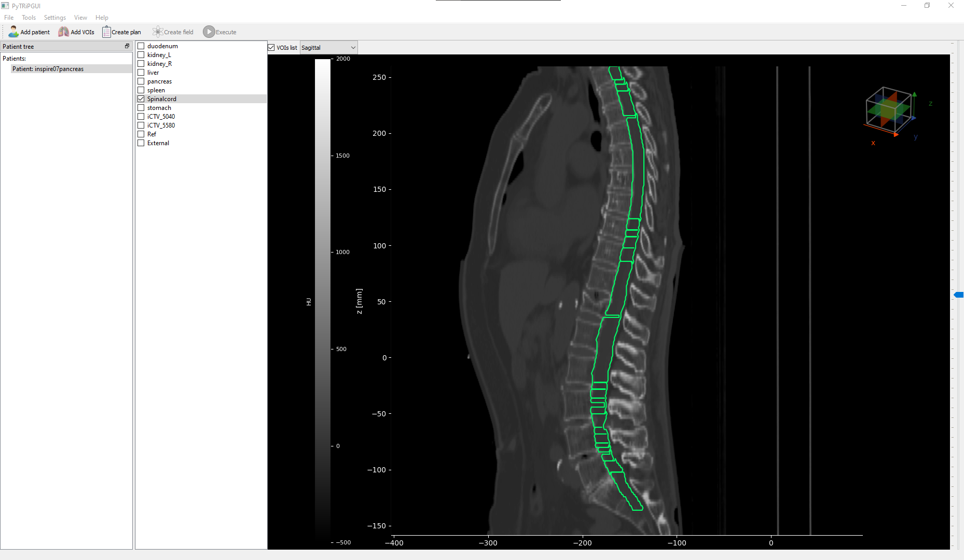Enable the pancreas contour checkbox

pos(141,81)
